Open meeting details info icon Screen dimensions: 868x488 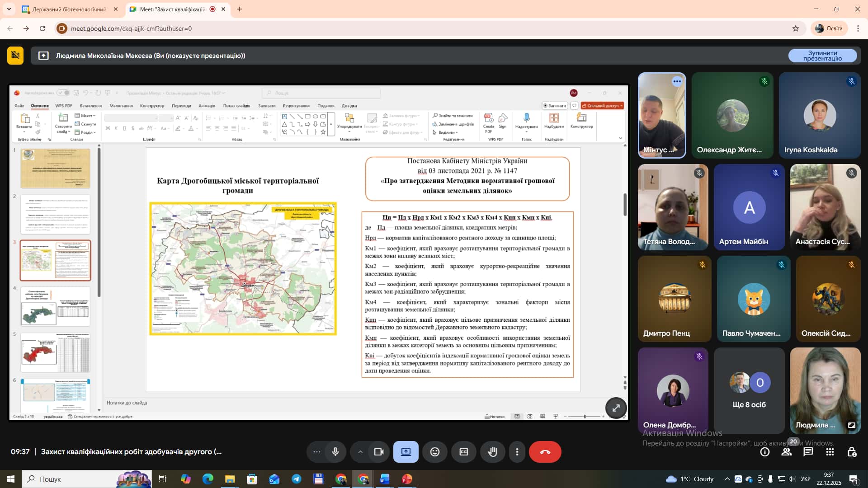(x=765, y=452)
